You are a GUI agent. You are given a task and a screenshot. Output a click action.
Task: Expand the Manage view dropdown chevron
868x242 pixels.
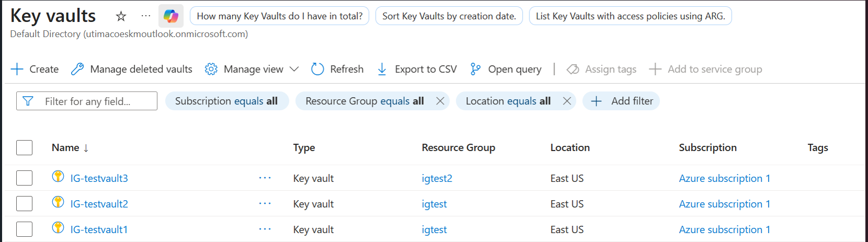coord(294,69)
